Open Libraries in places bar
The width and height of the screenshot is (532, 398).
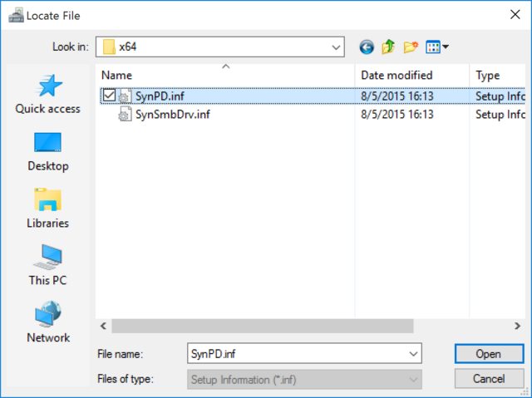(48, 209)
